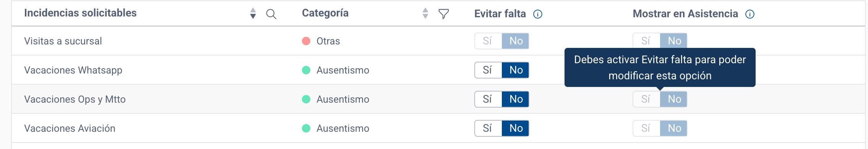Click No in Evitar falta for Vacaciones Whatsapp
868x149 pixels.
[x=516, y=70]
